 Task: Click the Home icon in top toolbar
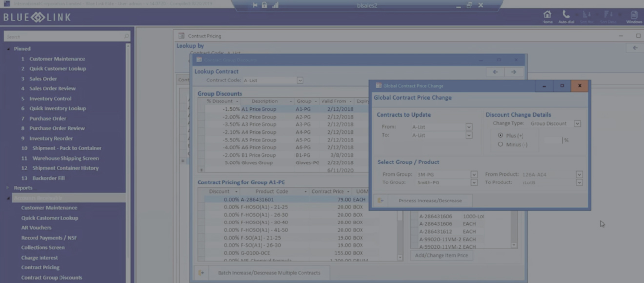coord(547,15)
